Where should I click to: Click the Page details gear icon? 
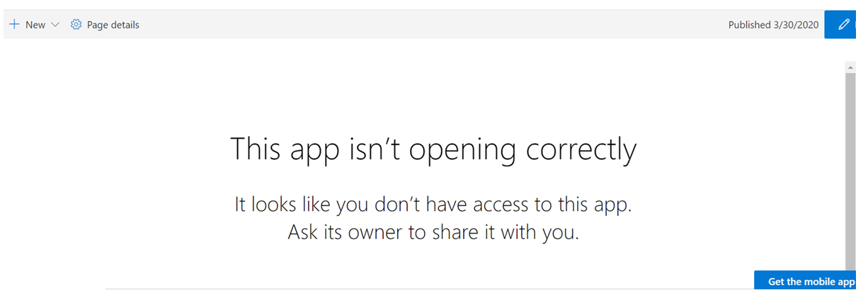point(76,25)
